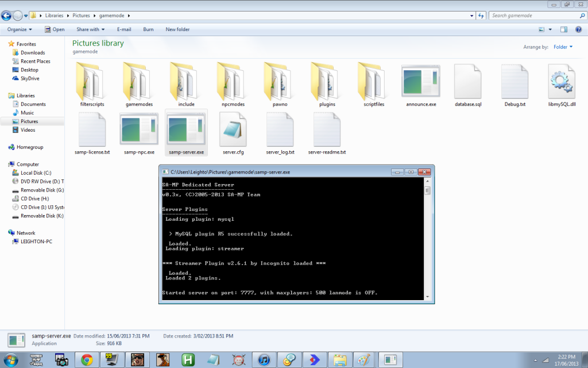Open CD Drive (H:) in the sidebar
The width and height of the screenshot is (588, 368).
(34, 198)
